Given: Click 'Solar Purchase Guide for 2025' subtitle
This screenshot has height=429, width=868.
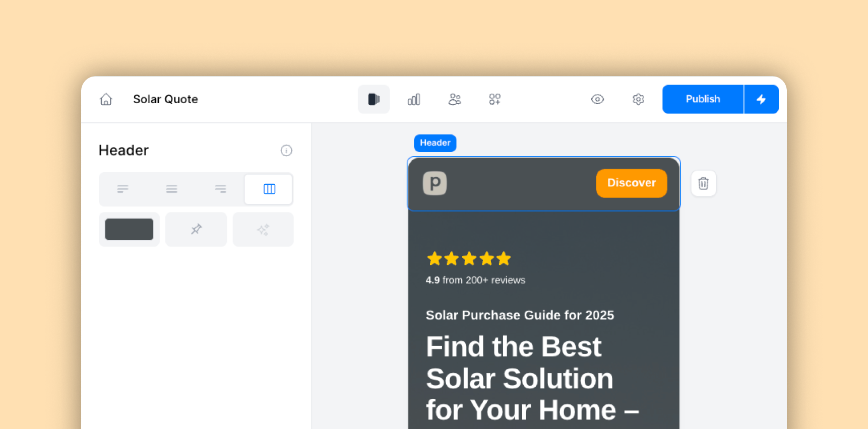Looking at the screenshot, I should (520, 315).
